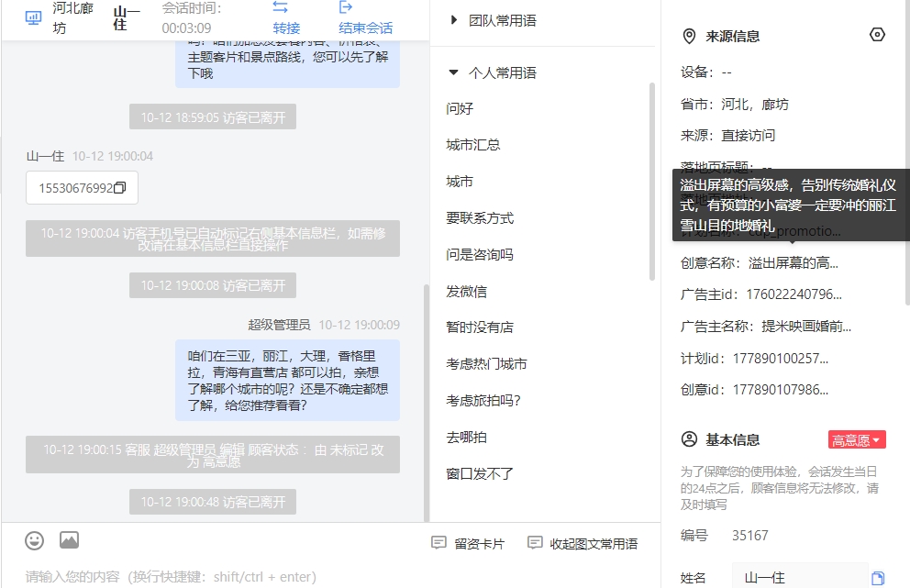Select the 考虑热门城市 quick phrase
Image resolution: width=910 pixels, height=588 pixels.
click(x=486, y=363)
